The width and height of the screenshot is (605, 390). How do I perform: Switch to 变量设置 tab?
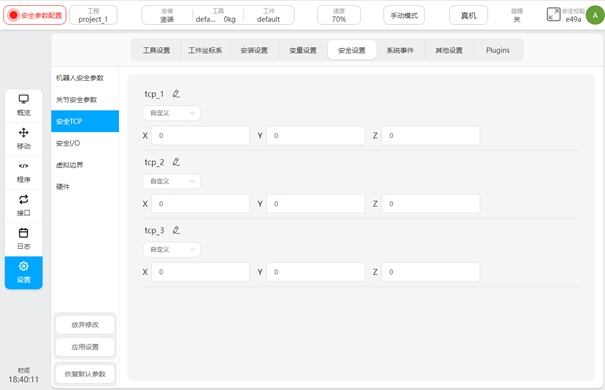point(303,50)
